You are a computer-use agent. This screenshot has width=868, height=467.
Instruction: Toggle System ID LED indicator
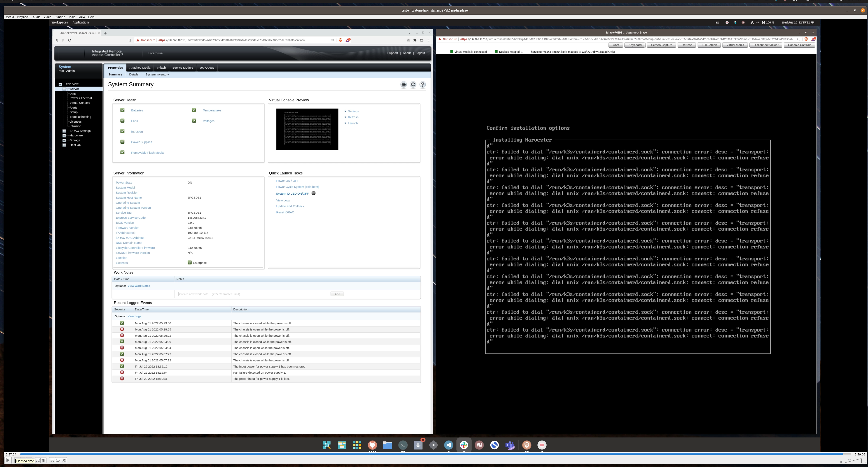313,193
